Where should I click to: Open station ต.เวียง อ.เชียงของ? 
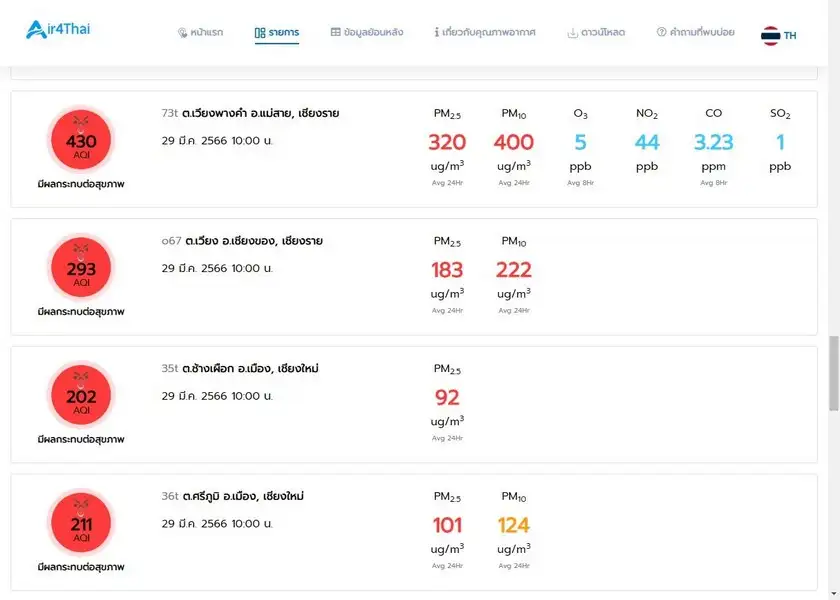[x=253, y=241]
